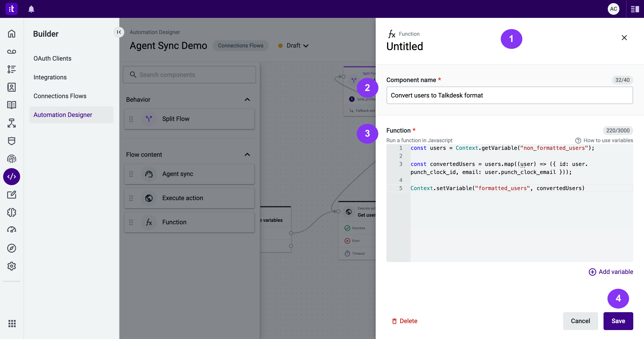Open the apps grid launcher
The image size is (644, 339).
pyautogui.click(x=12, y=324)
